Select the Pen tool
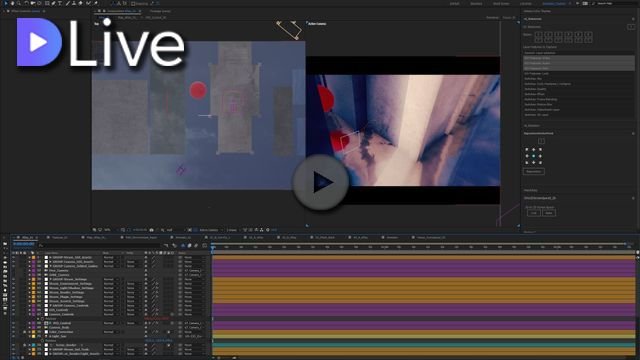This screenshot has height=360, width=640. tap(53, 3)
